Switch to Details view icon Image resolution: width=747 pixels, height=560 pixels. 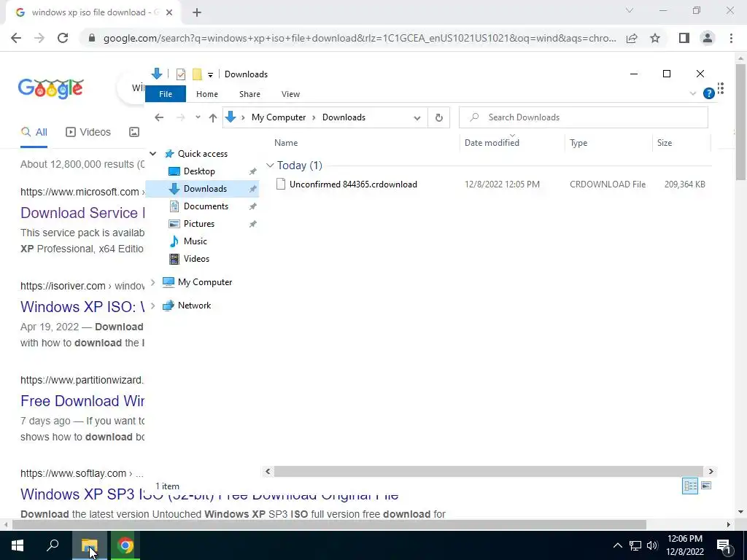coord(690,486)
